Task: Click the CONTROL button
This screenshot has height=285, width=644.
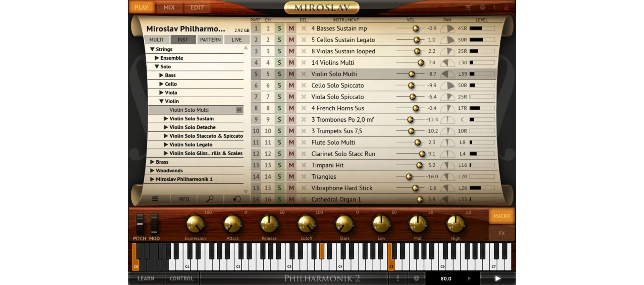Action: pos(181,278)
